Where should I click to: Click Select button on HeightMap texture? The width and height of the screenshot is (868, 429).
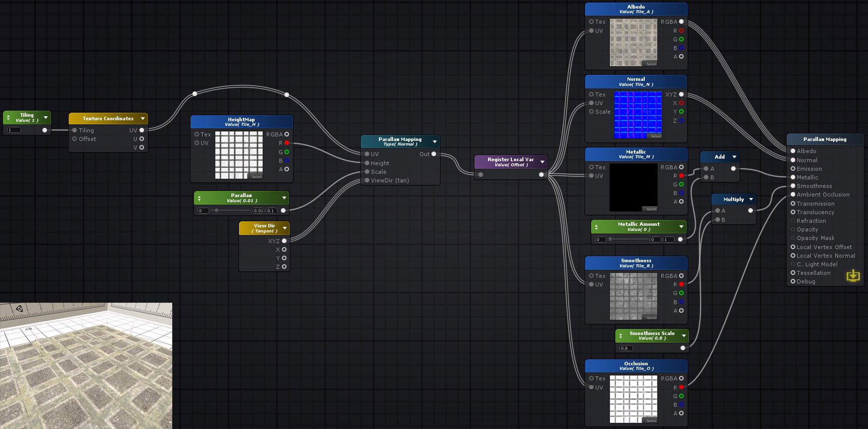pos(257,176)
